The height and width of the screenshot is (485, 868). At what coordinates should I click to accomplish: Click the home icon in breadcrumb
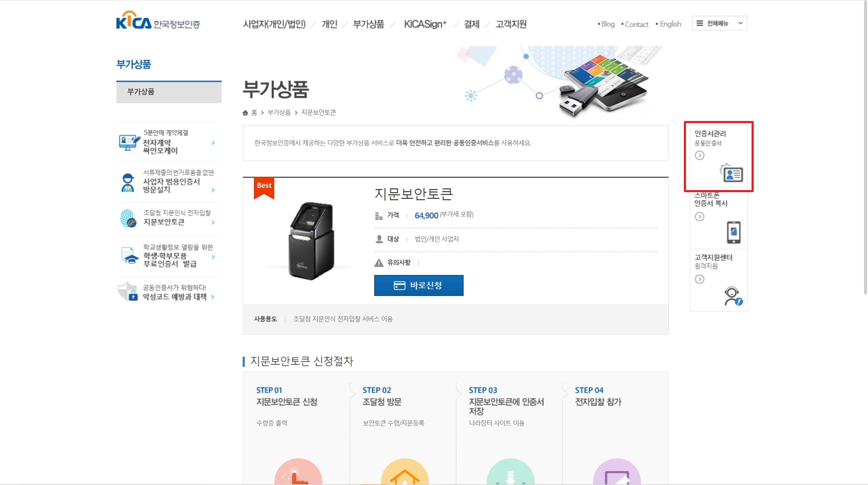(245, 113)
